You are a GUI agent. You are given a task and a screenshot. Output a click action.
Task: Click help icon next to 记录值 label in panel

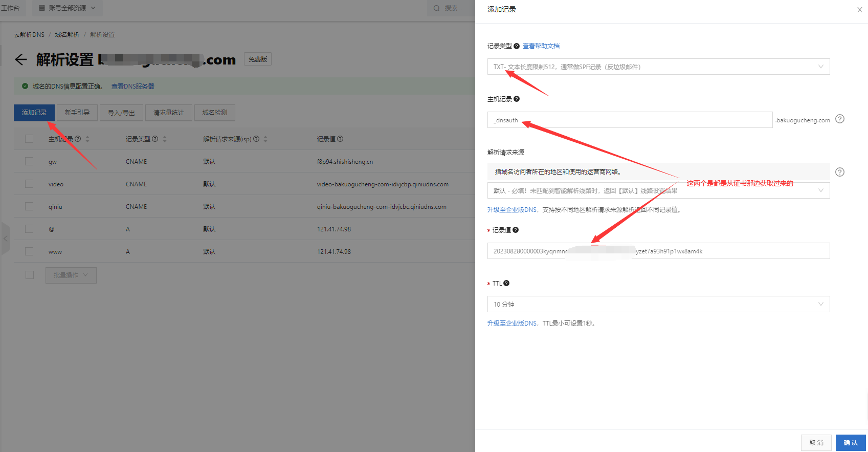516,230
